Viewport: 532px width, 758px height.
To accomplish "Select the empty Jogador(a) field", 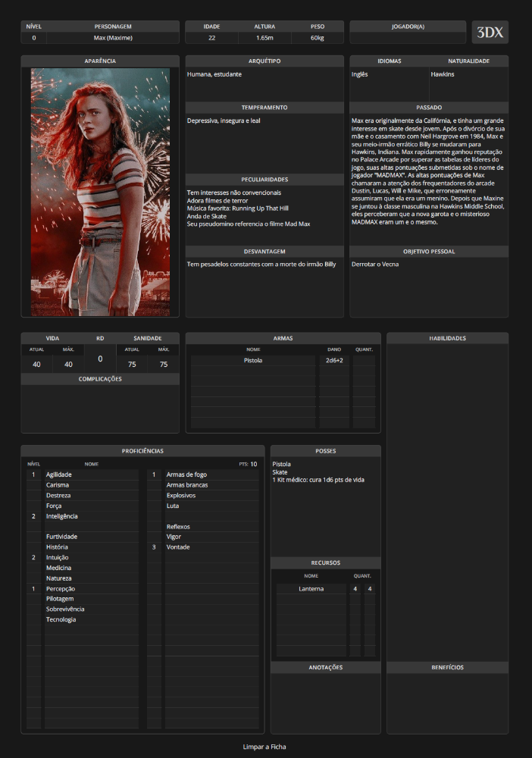I will 408,38.
